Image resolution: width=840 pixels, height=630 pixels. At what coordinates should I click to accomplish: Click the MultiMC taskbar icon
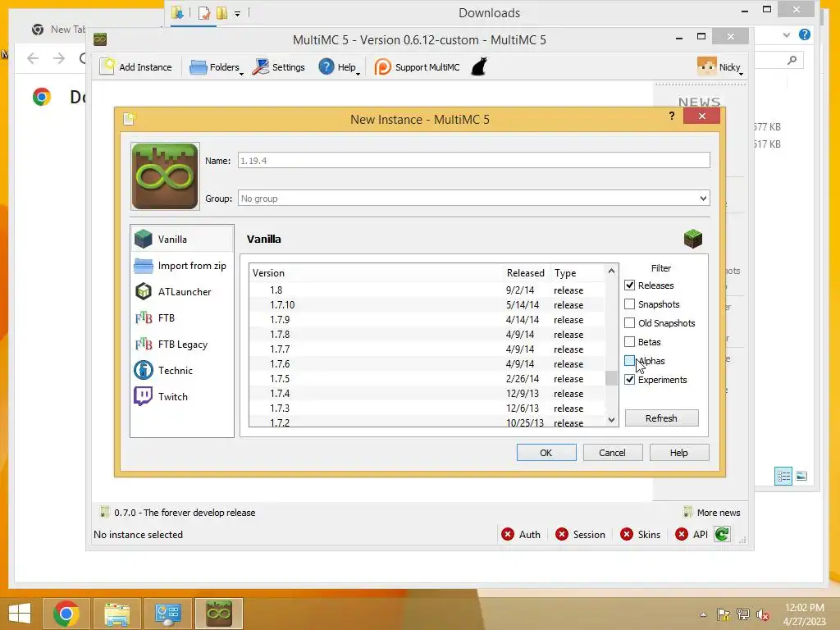pos(218,614)
